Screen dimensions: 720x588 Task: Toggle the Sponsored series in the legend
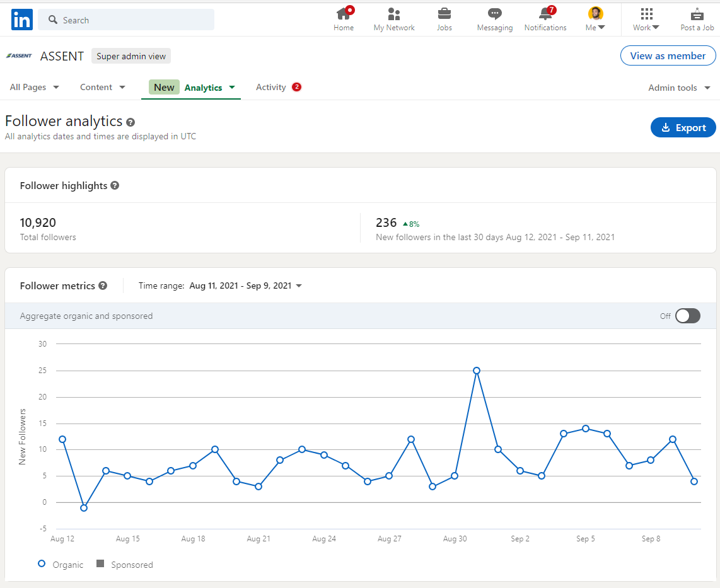pyautogui.click(x=124, y=564)
